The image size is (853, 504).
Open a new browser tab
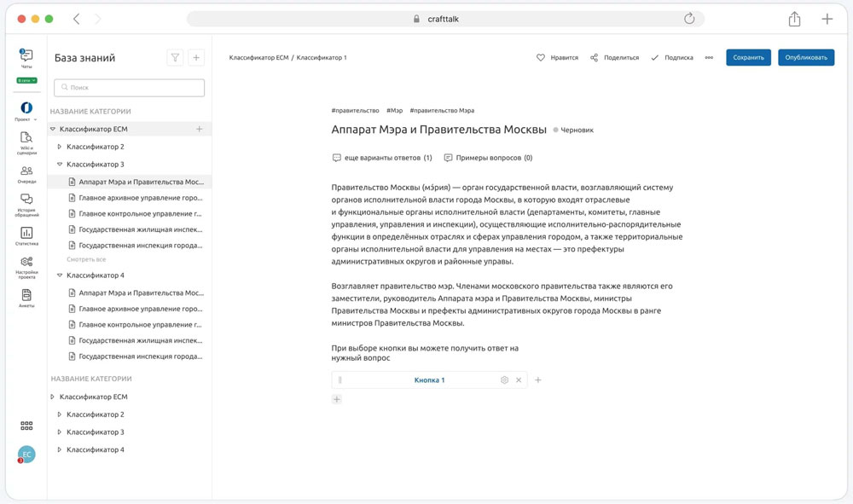827,19
